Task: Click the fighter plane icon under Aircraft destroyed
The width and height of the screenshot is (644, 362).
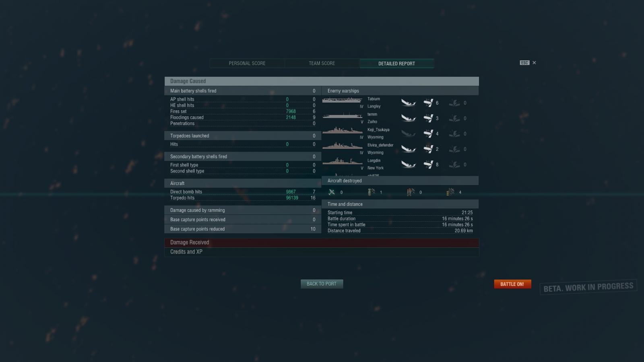Action: point(332,192)
